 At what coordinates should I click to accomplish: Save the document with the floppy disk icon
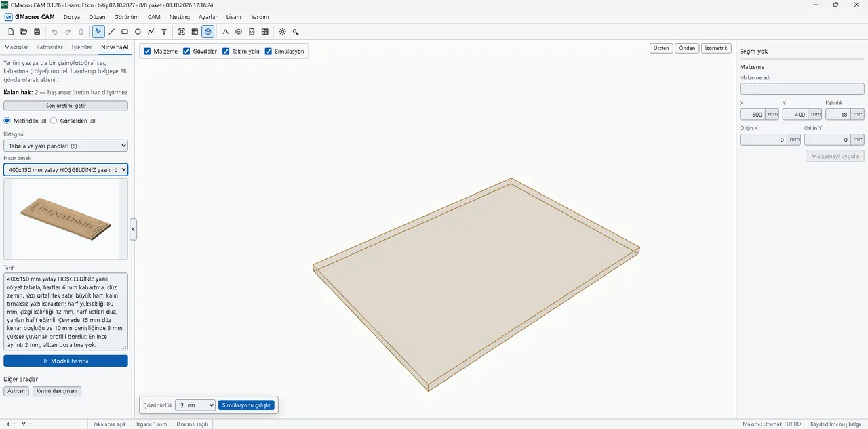click(37, 32)
